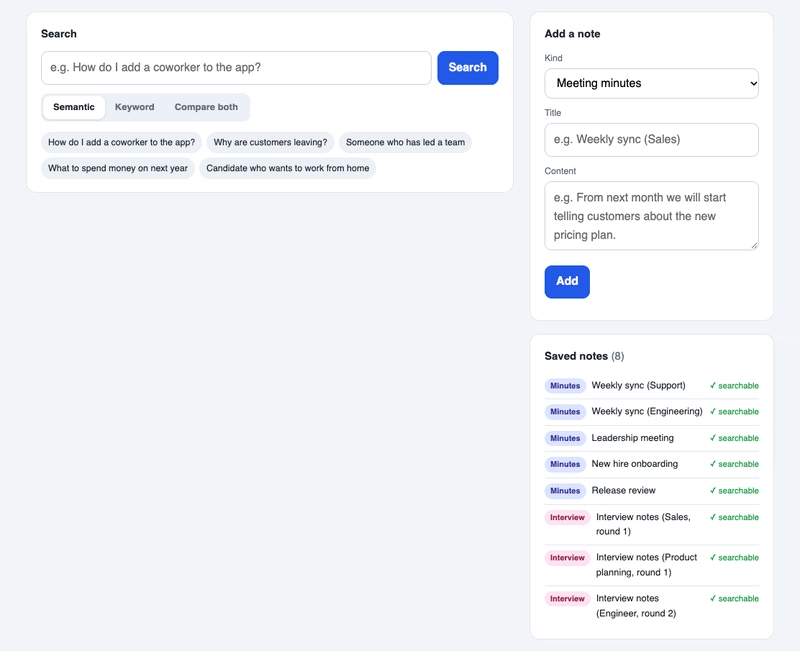The width and height of the screenshot is (800, 651).
Task: Click the 'Release review' note title
Action: (623, 491)
